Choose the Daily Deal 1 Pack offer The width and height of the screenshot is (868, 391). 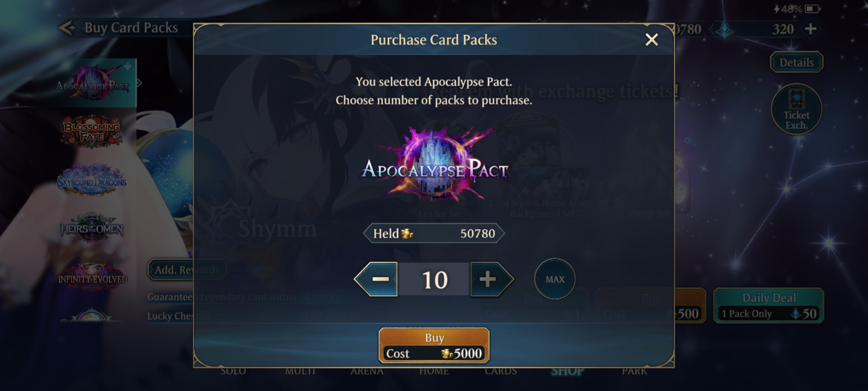tap(769, 305)
